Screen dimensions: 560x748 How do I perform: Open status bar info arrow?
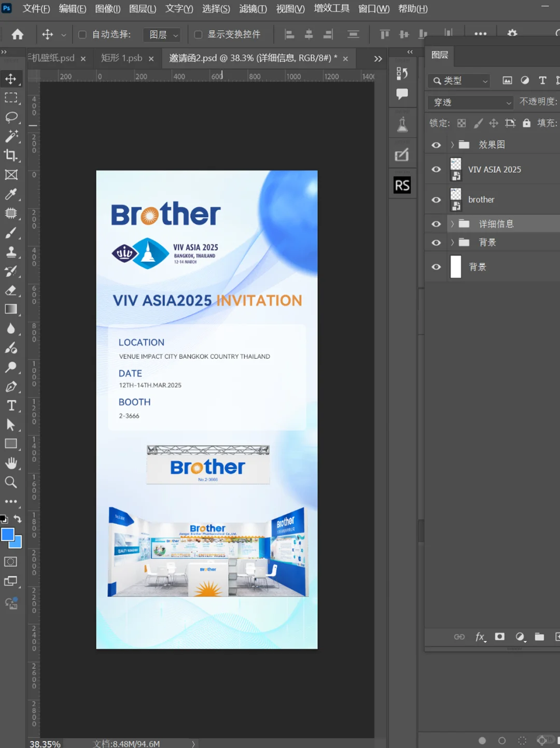click(193, 744)
